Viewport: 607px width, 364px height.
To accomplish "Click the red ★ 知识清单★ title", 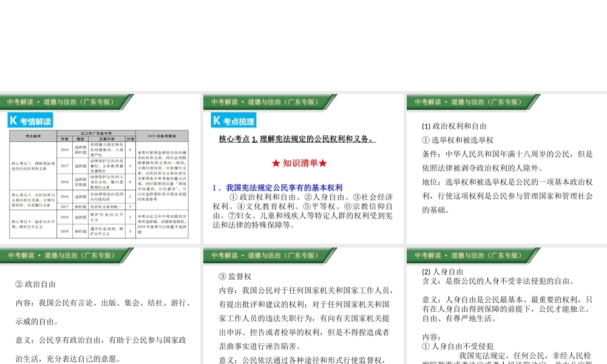I will 299,163.
